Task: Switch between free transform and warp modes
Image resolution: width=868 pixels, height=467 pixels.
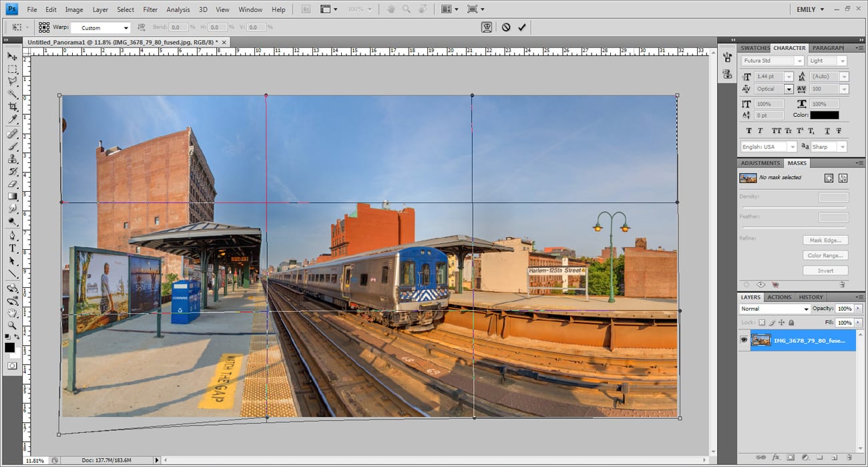Action: pyautogui.click(x=487, y=27)
